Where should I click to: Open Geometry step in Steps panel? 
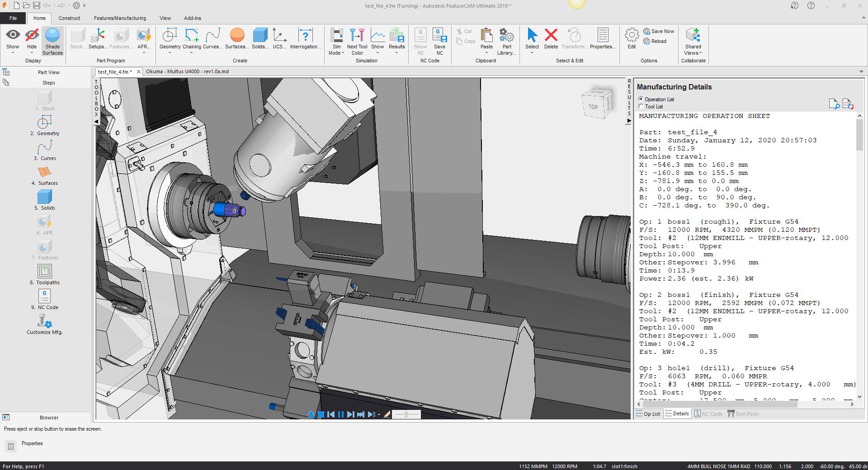click(44, 125)
